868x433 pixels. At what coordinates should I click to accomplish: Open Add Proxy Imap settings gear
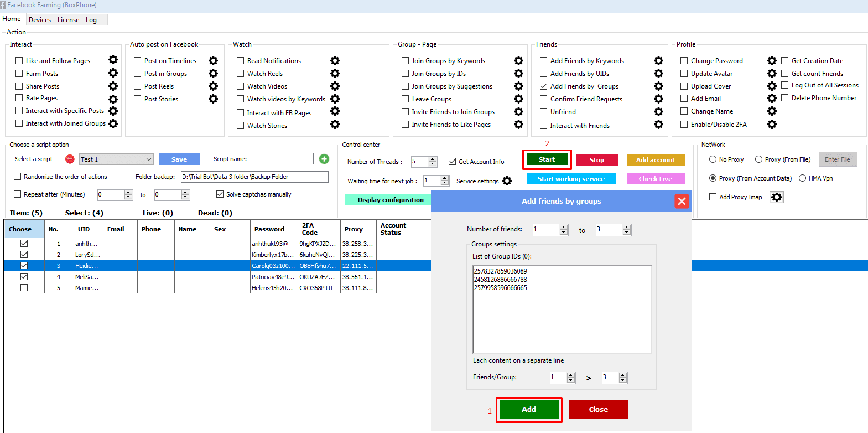click(777, 197)
